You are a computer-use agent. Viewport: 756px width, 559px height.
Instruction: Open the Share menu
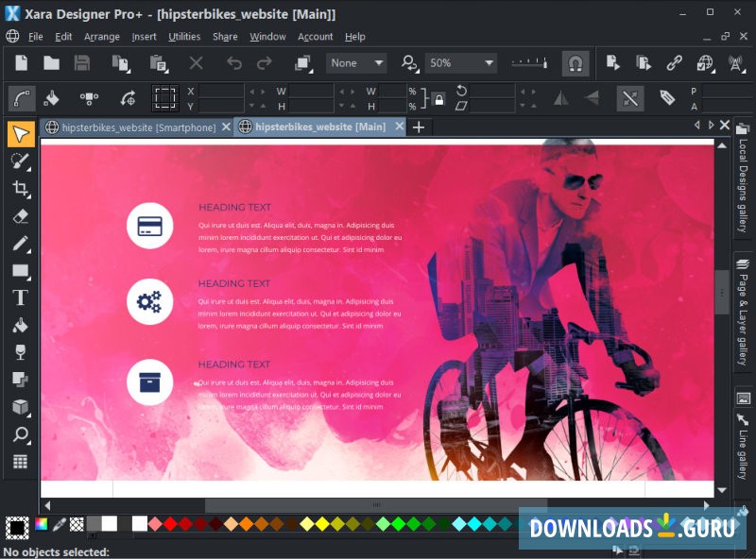(x=225, y=37)
